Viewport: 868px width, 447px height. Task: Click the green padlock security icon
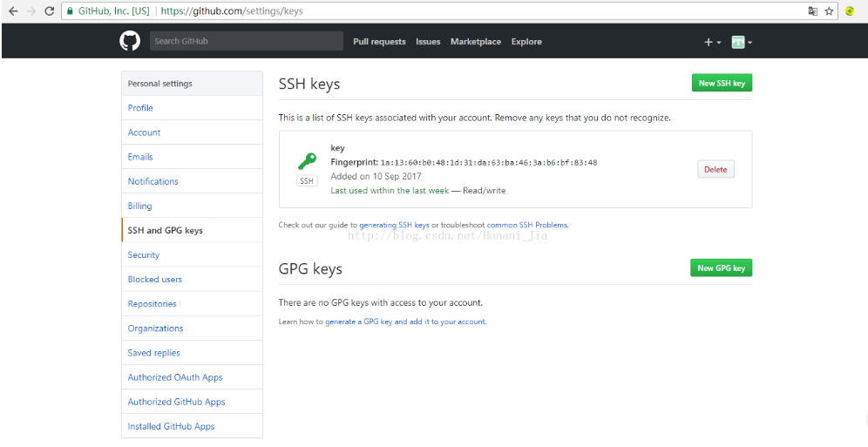point(70,11)
